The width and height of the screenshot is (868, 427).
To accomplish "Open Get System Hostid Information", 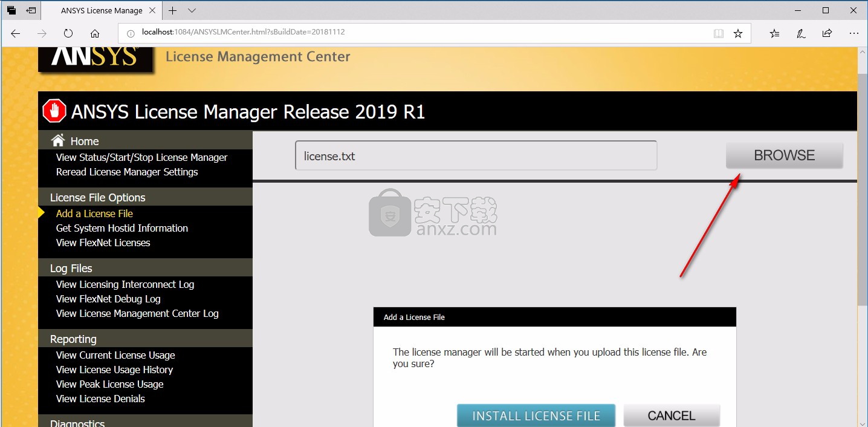I will [x=122, y=228].
